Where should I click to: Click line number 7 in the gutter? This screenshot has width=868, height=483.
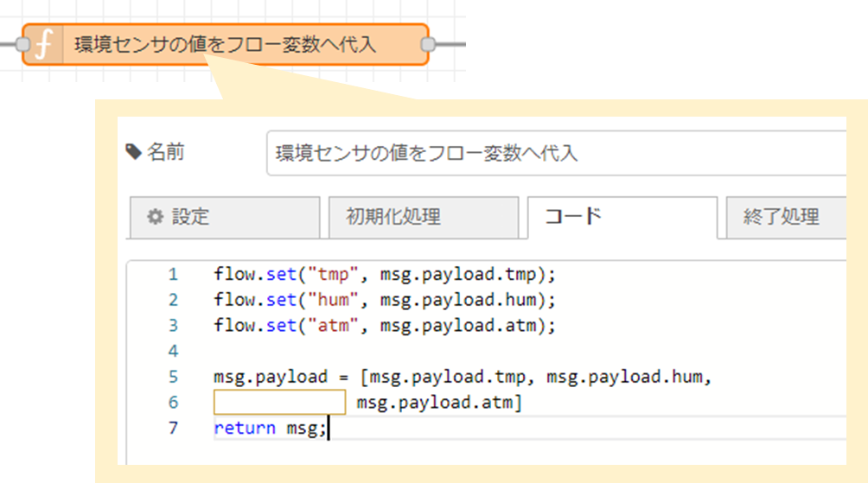tap(173, 429)
